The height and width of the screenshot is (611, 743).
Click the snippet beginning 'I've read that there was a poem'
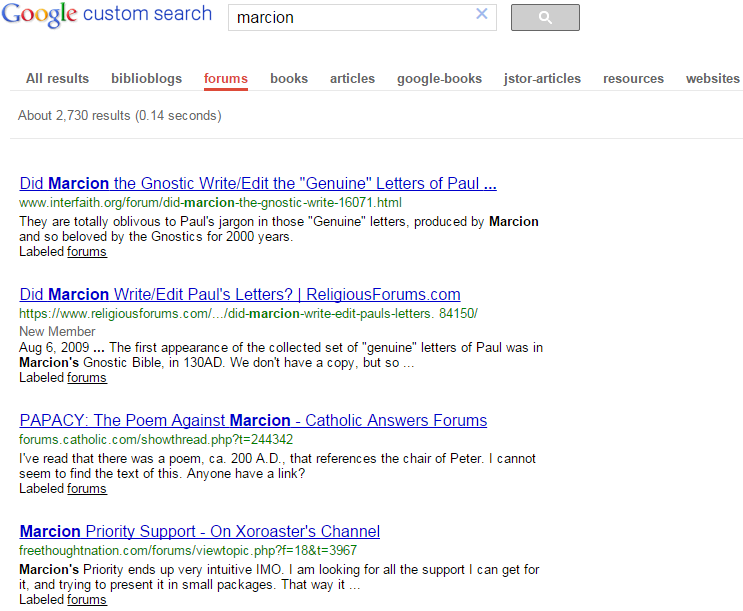[x=277, y=466]
